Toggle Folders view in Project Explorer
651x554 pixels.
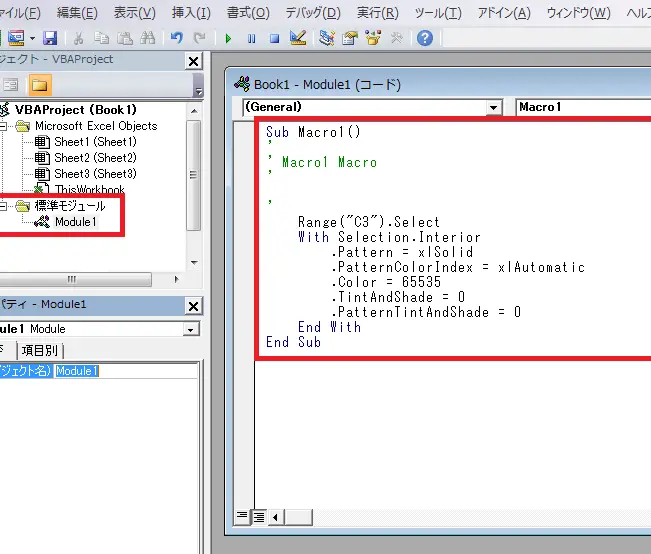[40, 85]
